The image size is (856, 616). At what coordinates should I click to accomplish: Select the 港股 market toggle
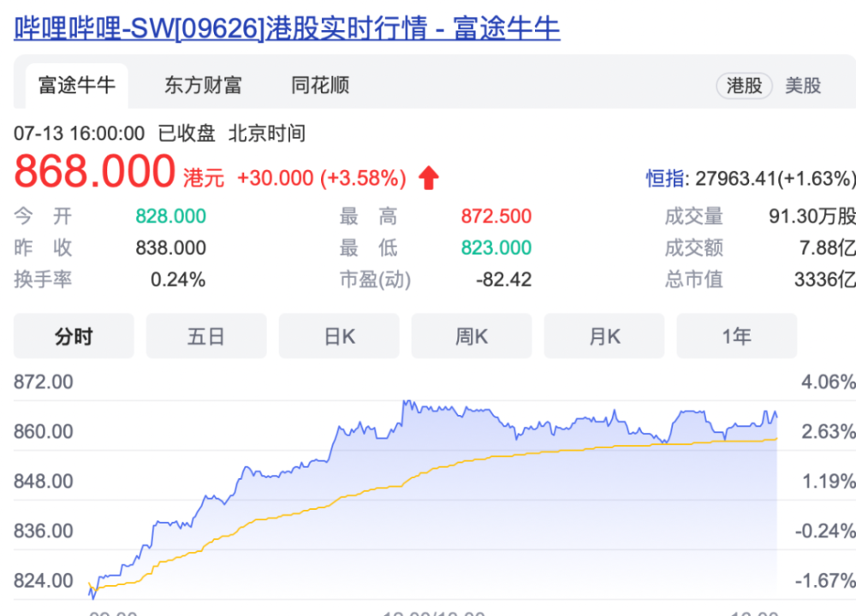(x=744, y=86)
